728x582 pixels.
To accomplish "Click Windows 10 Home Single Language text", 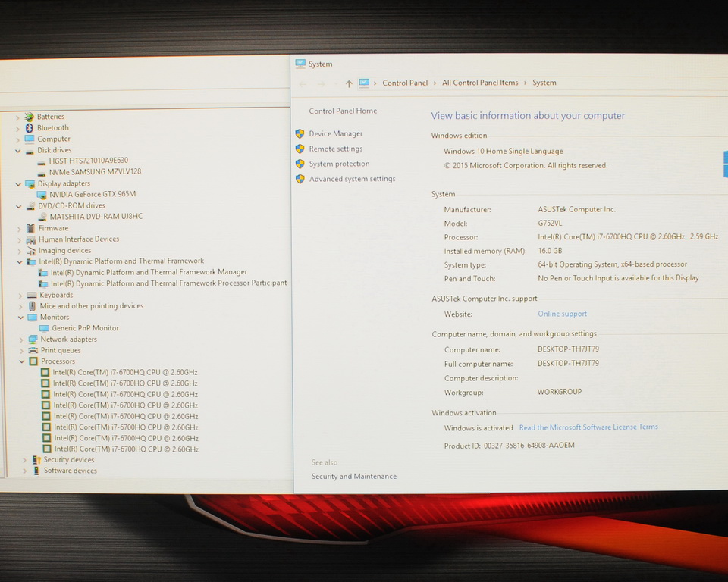I will pyautogui.click(x=504, y=152).
